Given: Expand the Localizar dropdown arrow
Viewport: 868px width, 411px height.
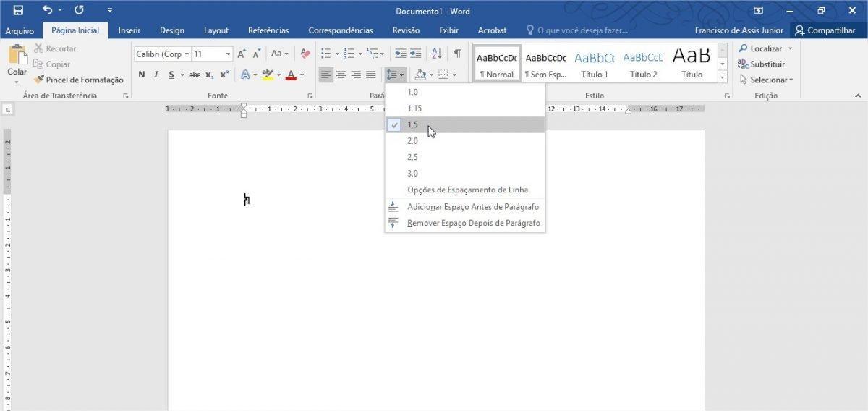Looking at the screenshot, I should [x=790, y=48].
